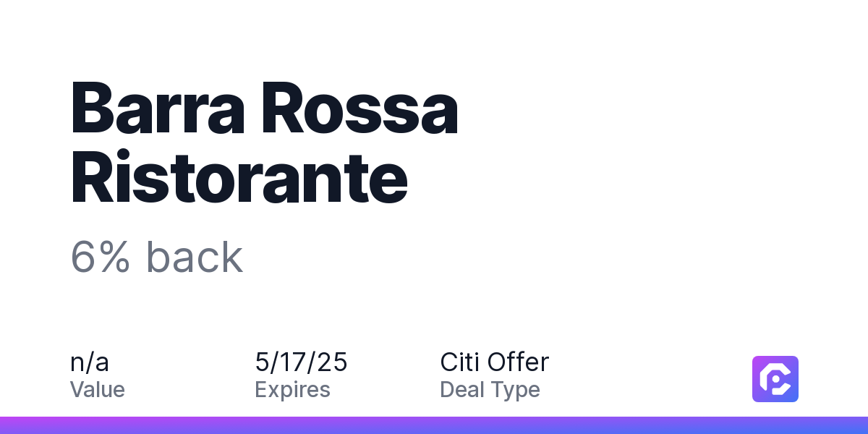Click the gradient bar along the bottom edge
This screenshot has height=434, width=868.
coord(434,425)
